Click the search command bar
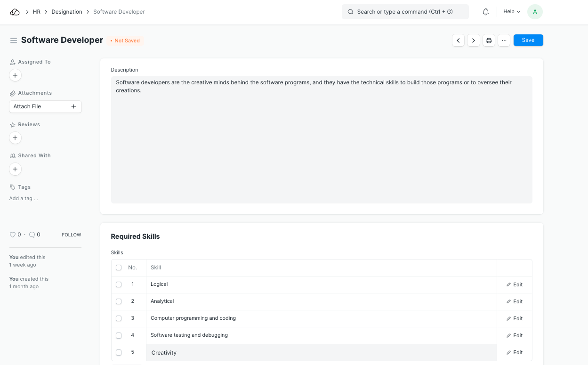Viewport: 588px width, 365px height. tap(405, 12)
